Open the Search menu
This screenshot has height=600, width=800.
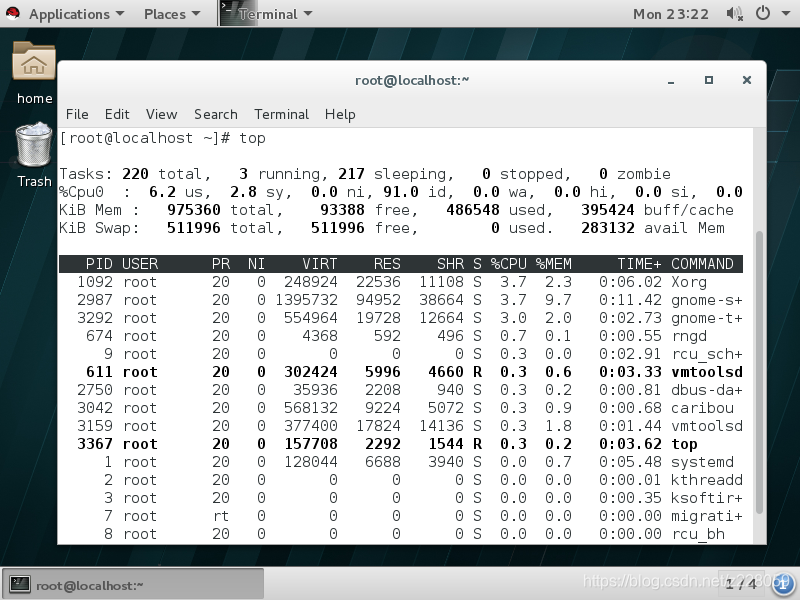click(x=216, y=114)
